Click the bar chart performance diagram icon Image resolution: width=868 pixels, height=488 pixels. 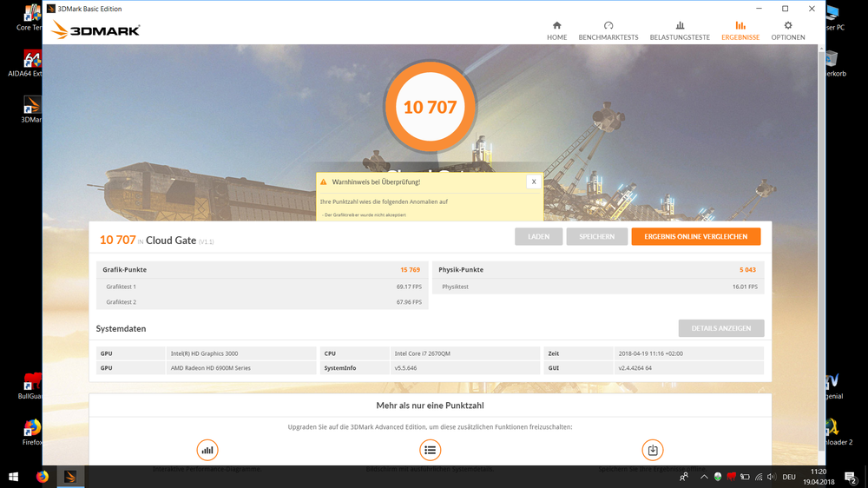207,450
